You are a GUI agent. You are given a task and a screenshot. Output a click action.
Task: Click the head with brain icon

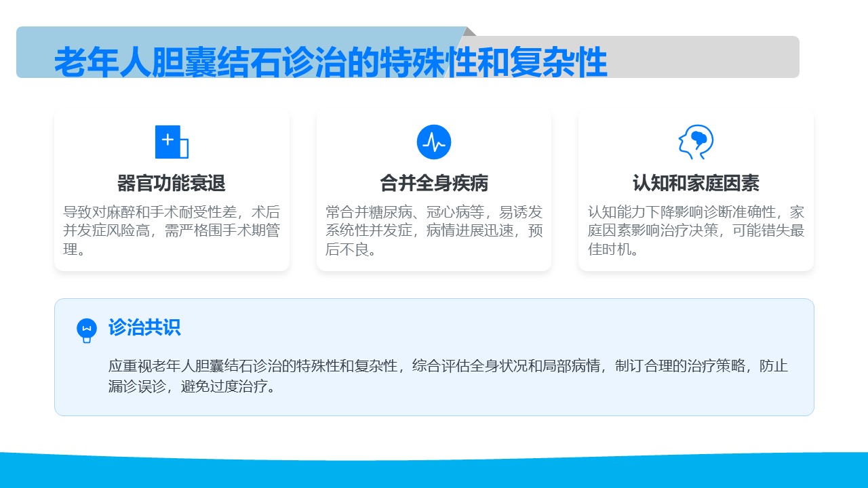696,142
